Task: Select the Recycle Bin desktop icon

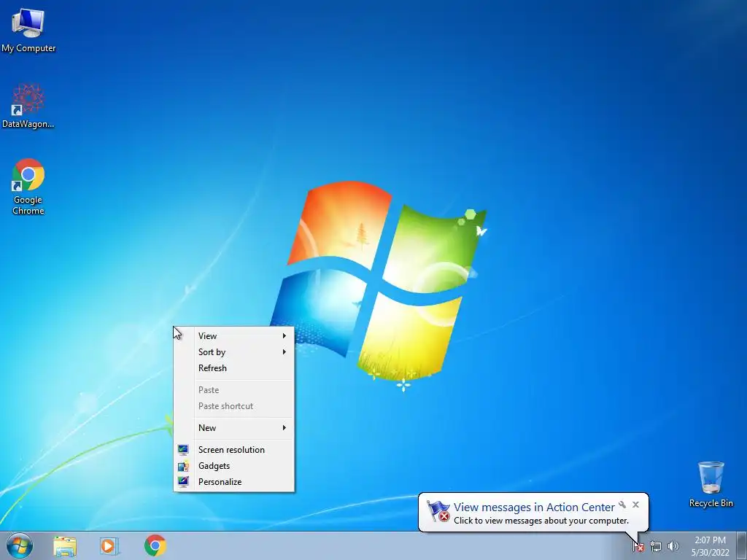Action: click(x=711, y=484)
